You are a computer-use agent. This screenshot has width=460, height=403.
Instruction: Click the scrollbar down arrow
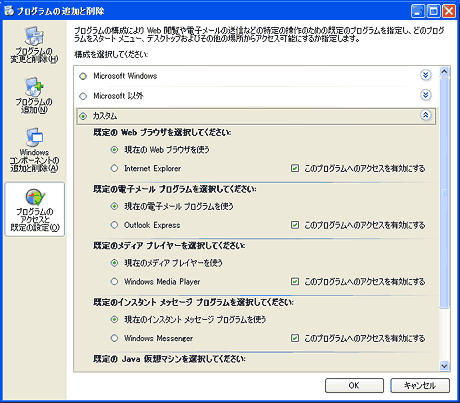444,366
